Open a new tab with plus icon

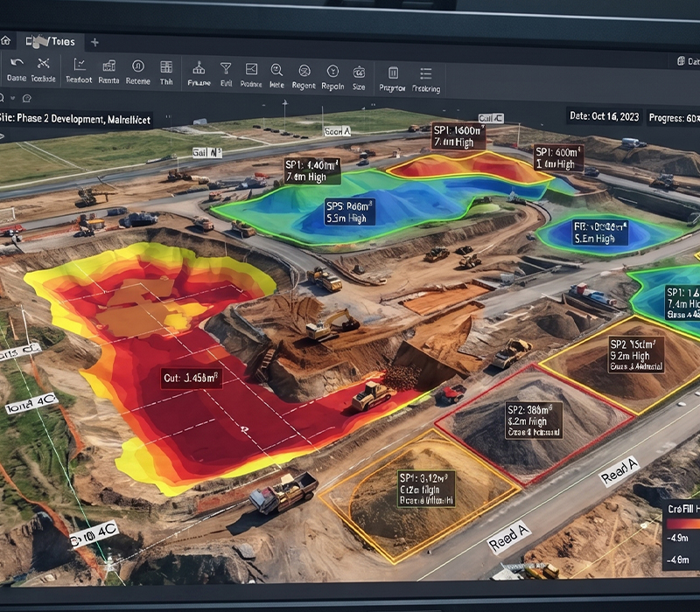click(94, 42)
